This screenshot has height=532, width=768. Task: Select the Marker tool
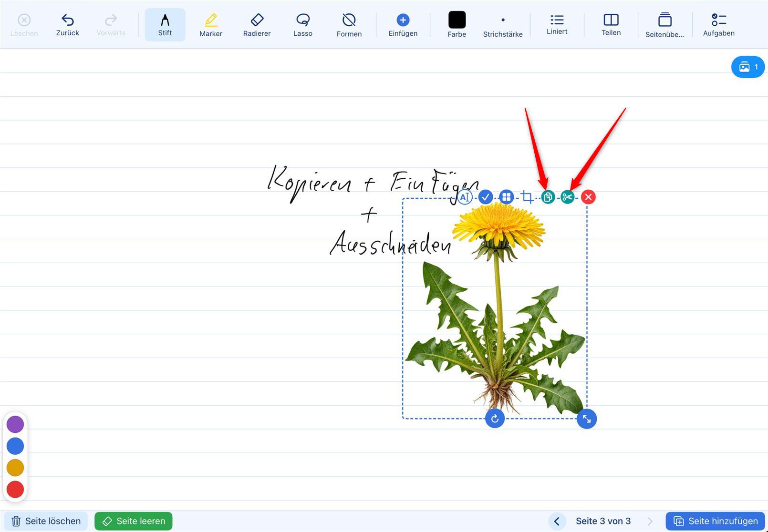pyautogui.click(x=211, y=25)
